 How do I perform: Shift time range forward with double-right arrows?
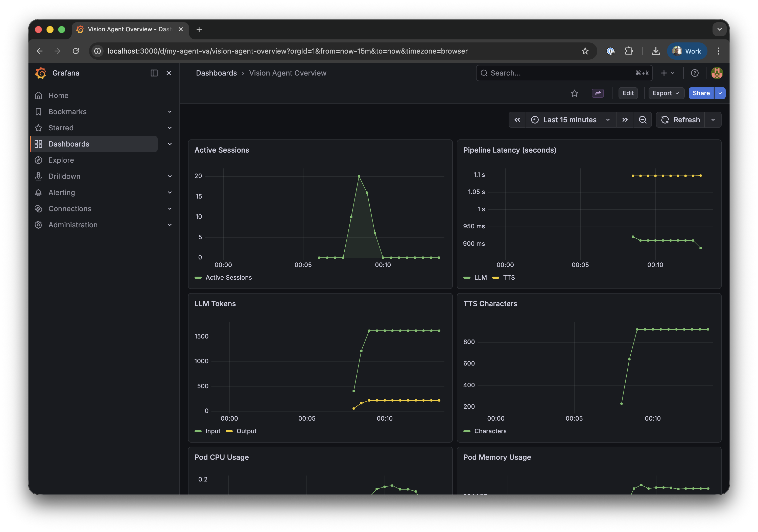coord(625,120)
